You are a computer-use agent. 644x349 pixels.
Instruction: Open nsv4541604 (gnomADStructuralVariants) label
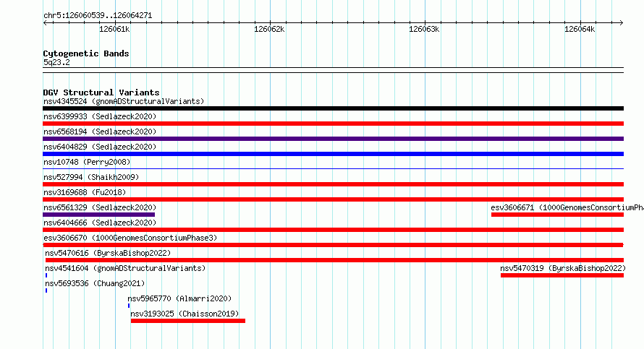(x=125, y=268)
